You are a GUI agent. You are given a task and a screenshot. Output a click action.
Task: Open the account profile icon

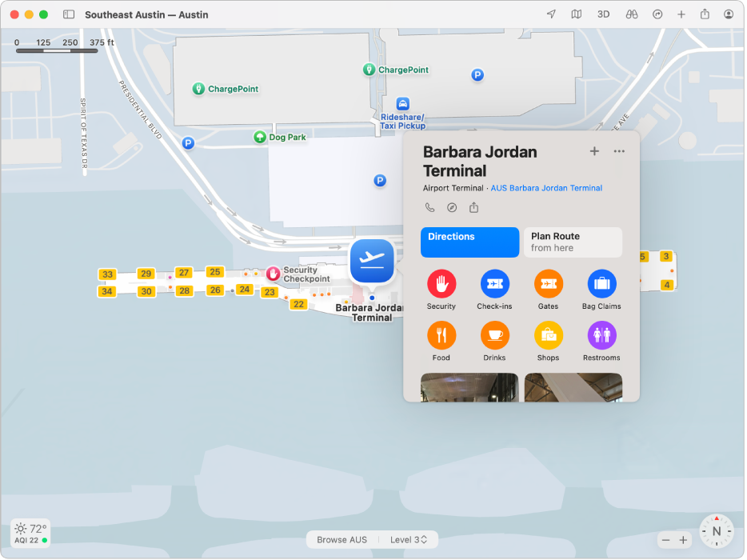(x=729, y=14)
